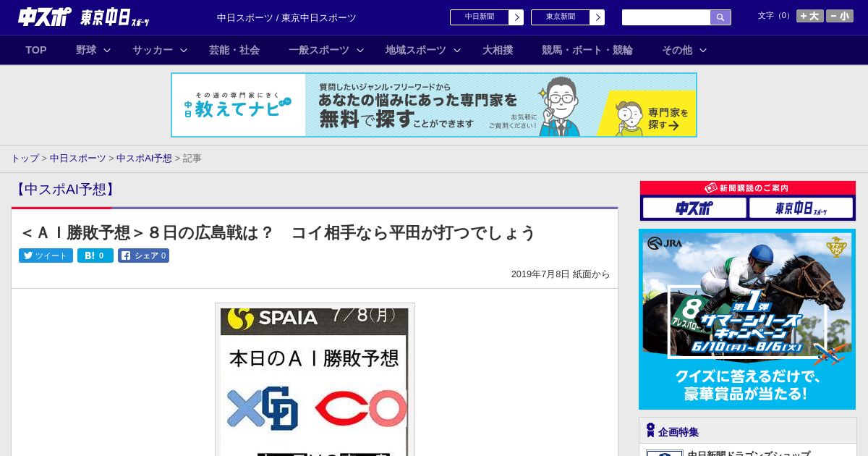Click the arrow next to 東京新聞

point(597,17)
